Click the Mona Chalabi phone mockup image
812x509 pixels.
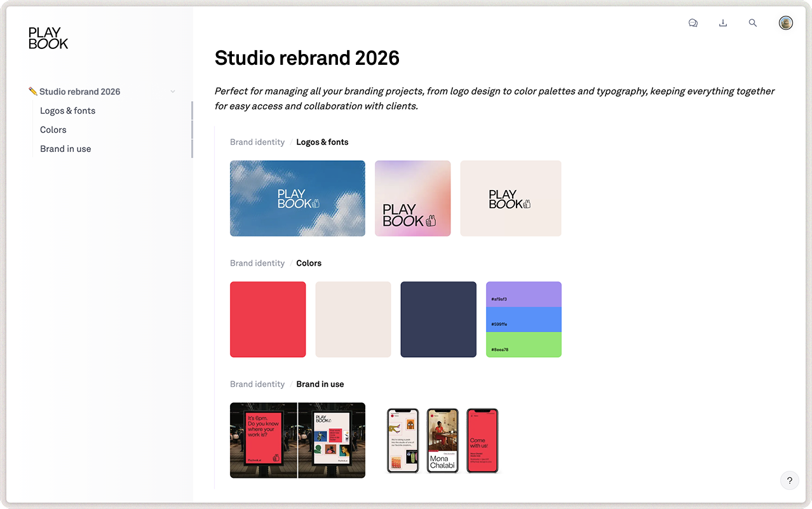pos(442,440)
